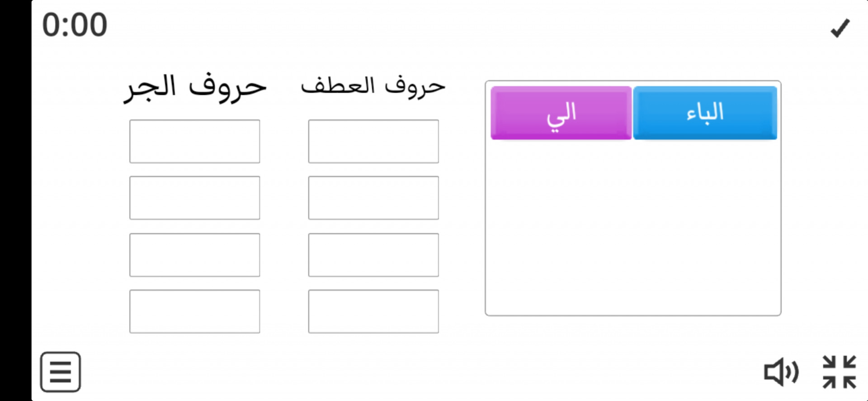
Task: Click the first empty slot under حروف العطف
Action: 373,141
